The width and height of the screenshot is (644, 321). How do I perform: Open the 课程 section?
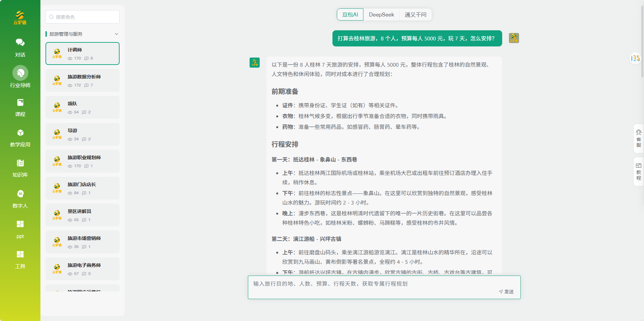coord(20,107)
